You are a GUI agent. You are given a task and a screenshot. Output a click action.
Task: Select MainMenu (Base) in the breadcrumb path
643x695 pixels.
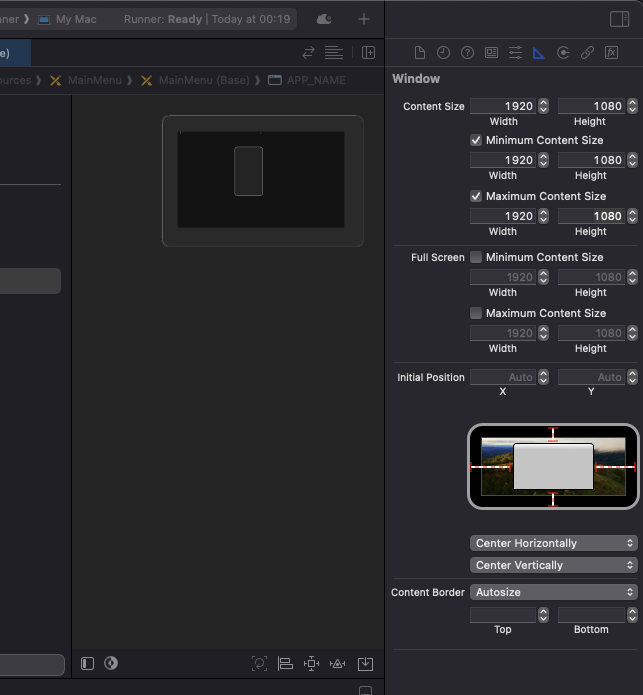[203, 80]
